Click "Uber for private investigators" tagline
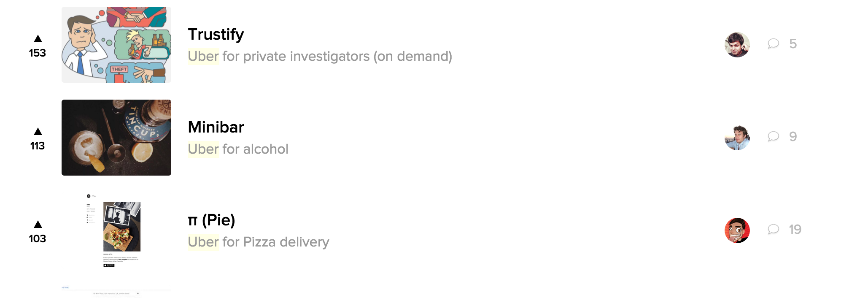The height and width of the screenshot is (298, 868). tap(320, 56)
